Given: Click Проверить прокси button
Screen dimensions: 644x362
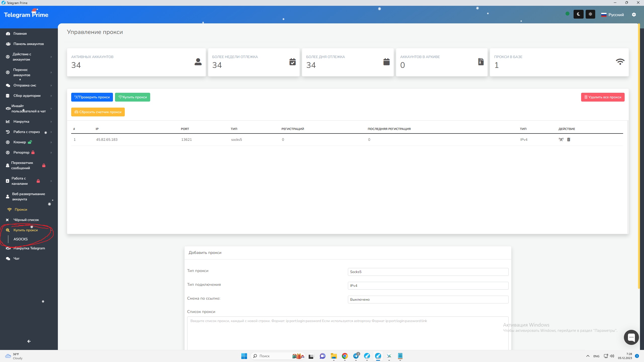Looking at the screenshot, I should (x=92, y=97).
